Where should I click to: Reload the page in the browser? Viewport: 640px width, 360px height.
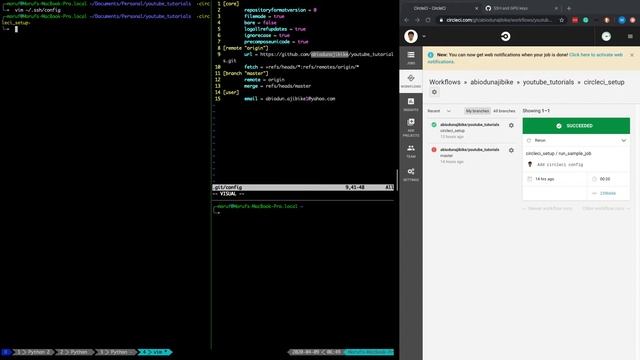pos(428,20)
